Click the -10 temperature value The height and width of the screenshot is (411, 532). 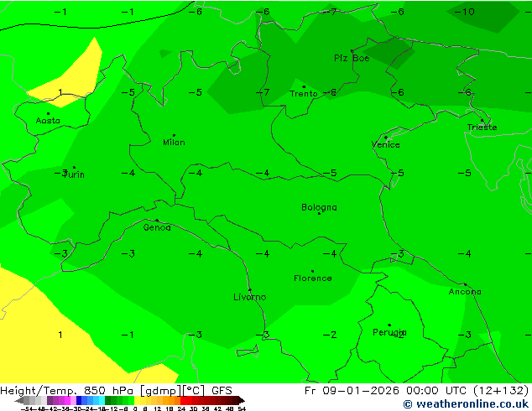[x=464, y=12]
